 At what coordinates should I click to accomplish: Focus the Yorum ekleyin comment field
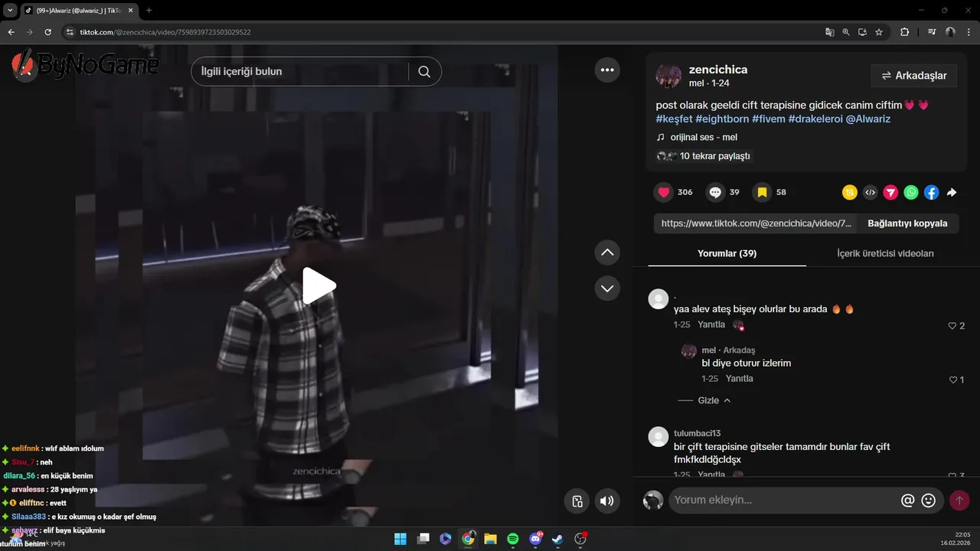(782, 500)
